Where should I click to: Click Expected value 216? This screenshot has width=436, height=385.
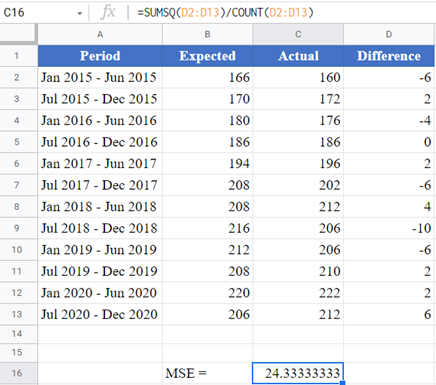pos(207,228)
